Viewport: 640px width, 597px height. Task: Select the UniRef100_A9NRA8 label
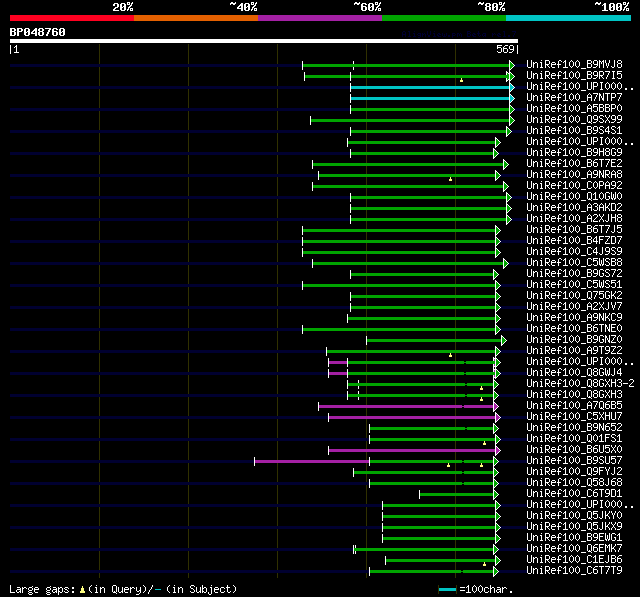tap(574, 175)
